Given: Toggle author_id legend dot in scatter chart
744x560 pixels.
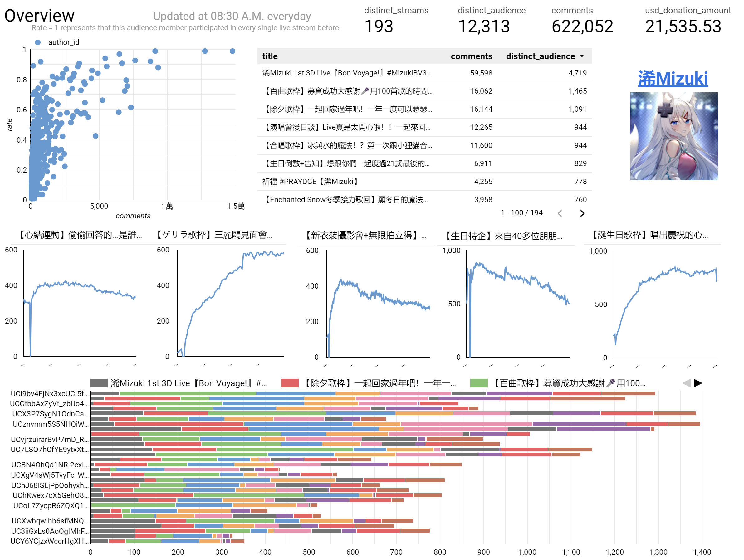Looking at the screenshot, I should click(x=38, y=42).
